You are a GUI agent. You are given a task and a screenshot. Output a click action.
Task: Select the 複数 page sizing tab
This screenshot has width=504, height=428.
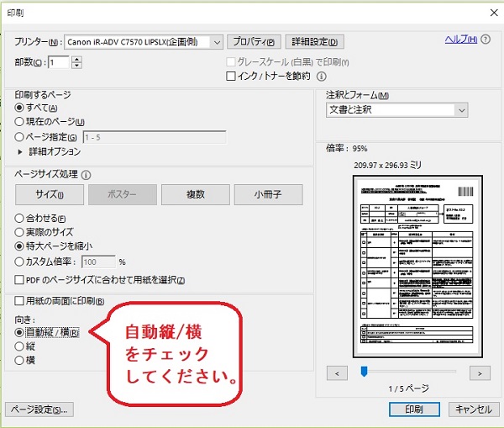click(x=195, y=194)
